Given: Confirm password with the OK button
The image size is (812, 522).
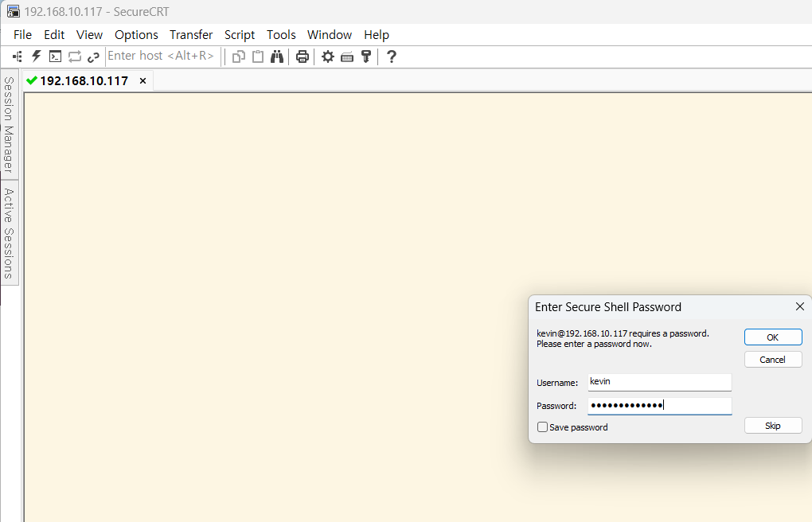Looking at the screenshot, I should tap(773, 337).
